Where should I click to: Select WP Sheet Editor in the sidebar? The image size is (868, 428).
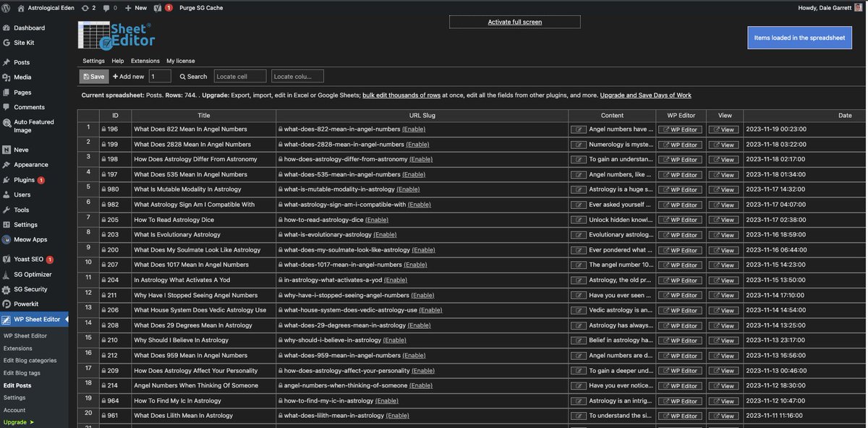point(34,320)
